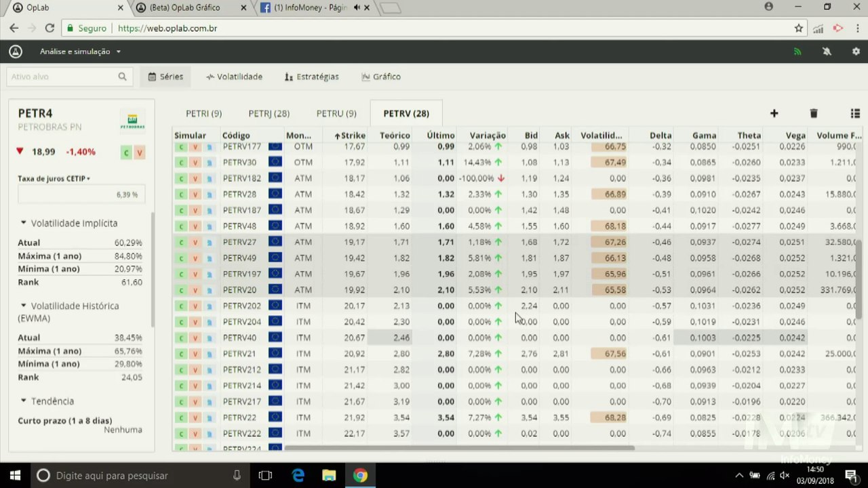Click the green connection status icon

pyautogui.click(x=797, y=52)
